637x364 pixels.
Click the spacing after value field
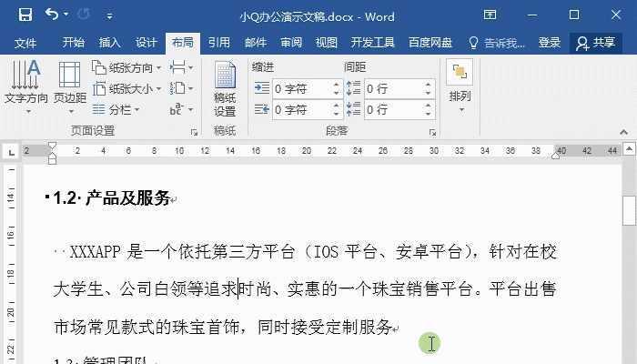click(394, 110)
